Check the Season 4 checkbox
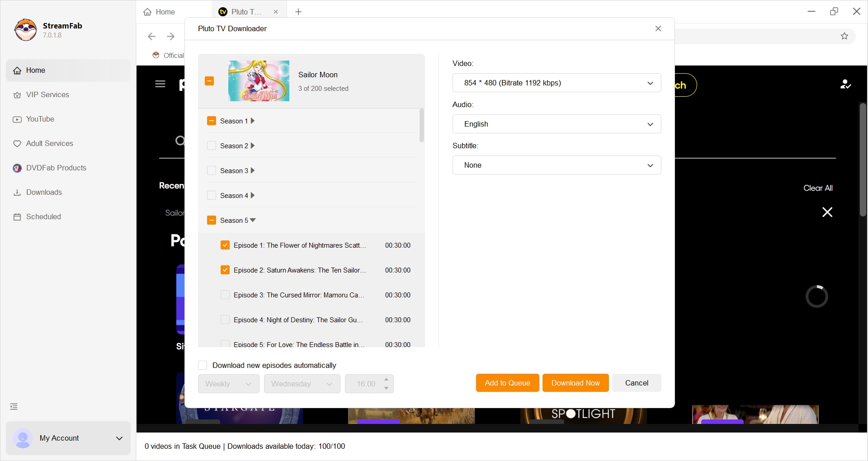 212,195
